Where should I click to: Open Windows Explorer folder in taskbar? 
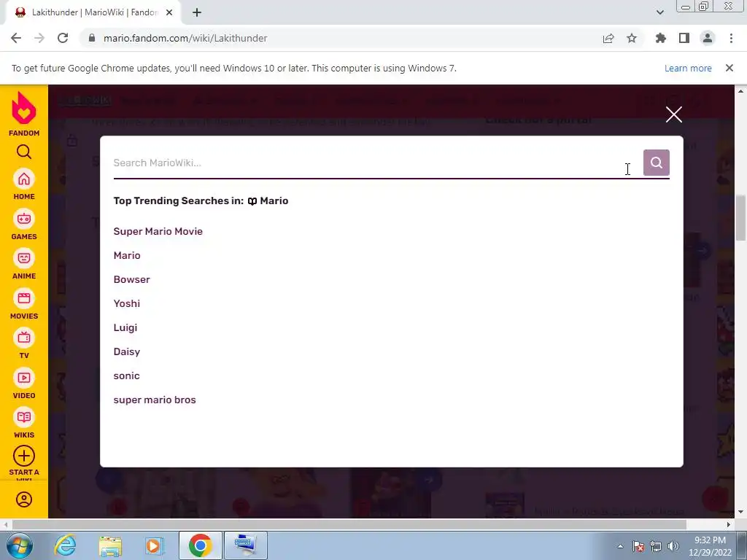tap(110, 545)
